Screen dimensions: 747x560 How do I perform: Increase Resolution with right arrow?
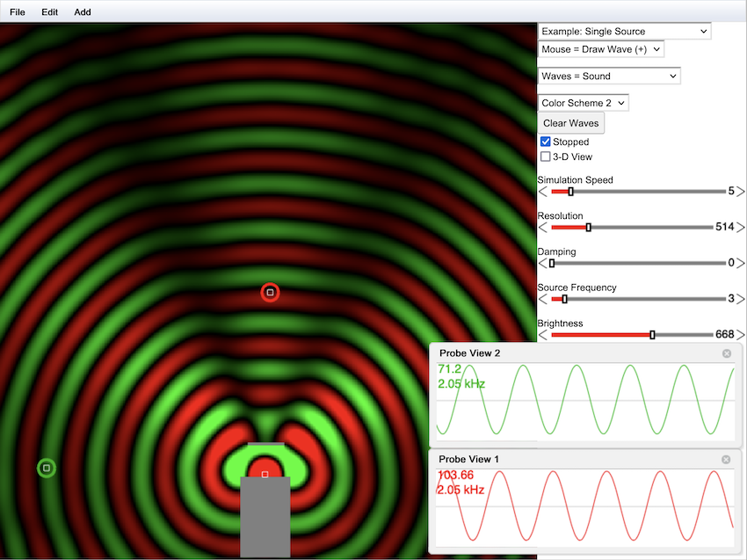coord(740,228)
